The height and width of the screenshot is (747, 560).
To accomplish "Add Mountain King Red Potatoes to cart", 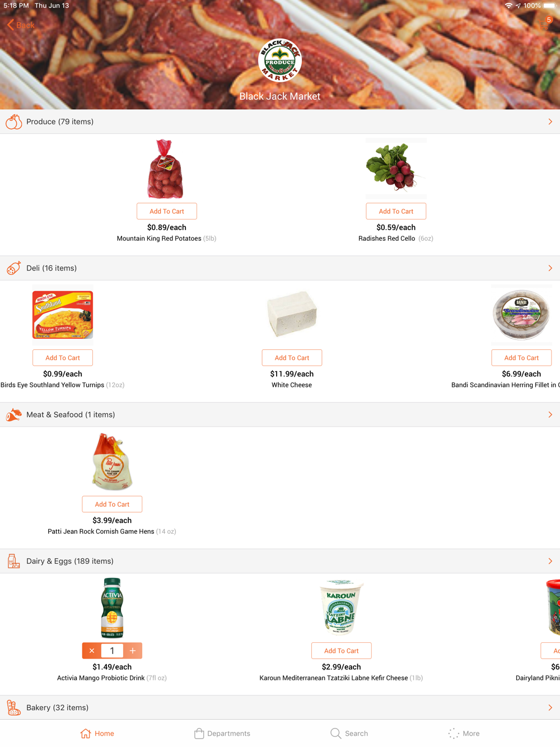I will click(167, 211).
